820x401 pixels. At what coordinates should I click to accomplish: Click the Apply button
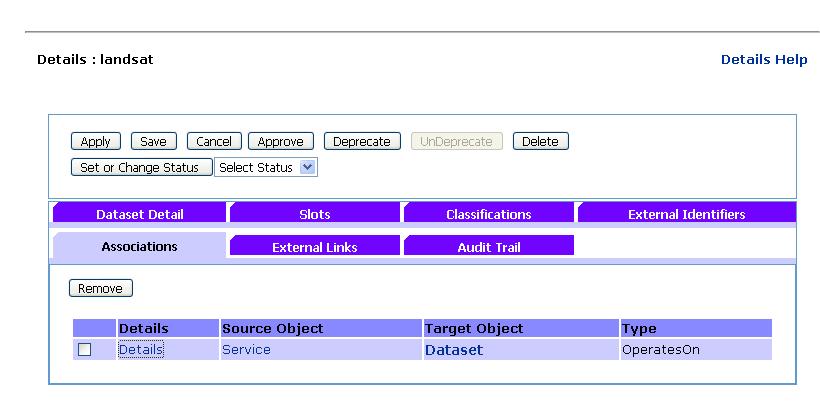coord(95,142)
